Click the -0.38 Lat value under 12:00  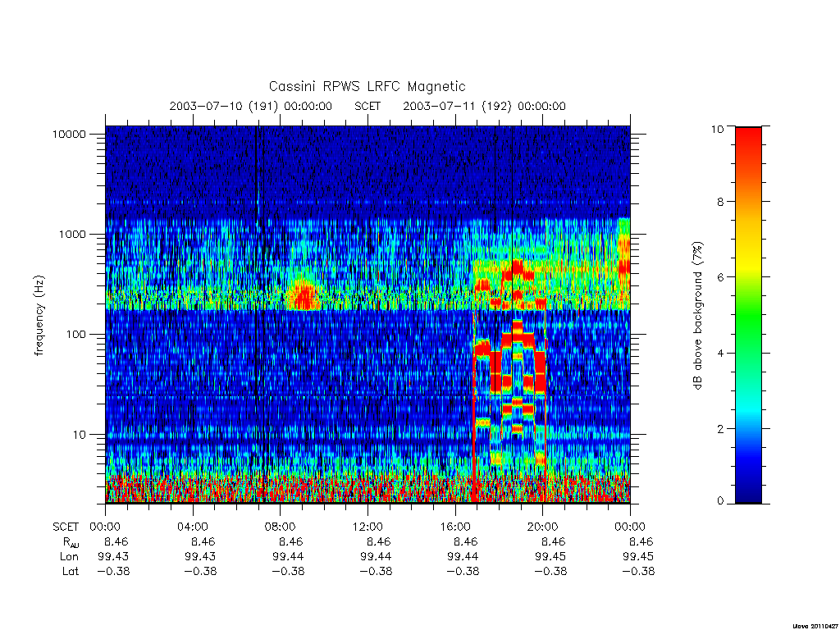coord(376,572)
